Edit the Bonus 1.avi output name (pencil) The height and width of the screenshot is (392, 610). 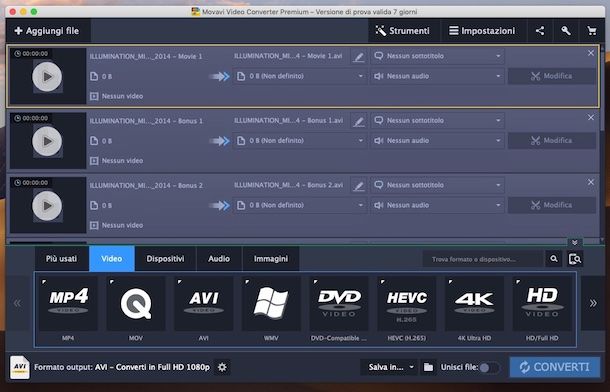pyautogui.click(x=359, y=121)
